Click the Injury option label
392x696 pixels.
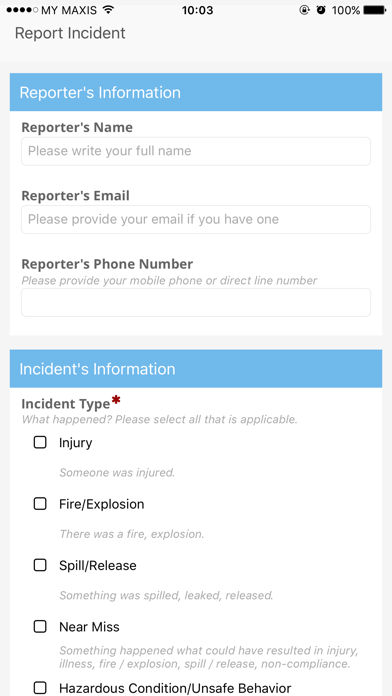(75, 443)
